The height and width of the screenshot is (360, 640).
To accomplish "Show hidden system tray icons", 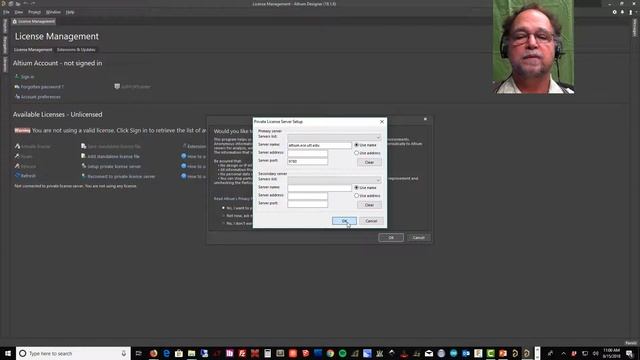I will 563,353.
